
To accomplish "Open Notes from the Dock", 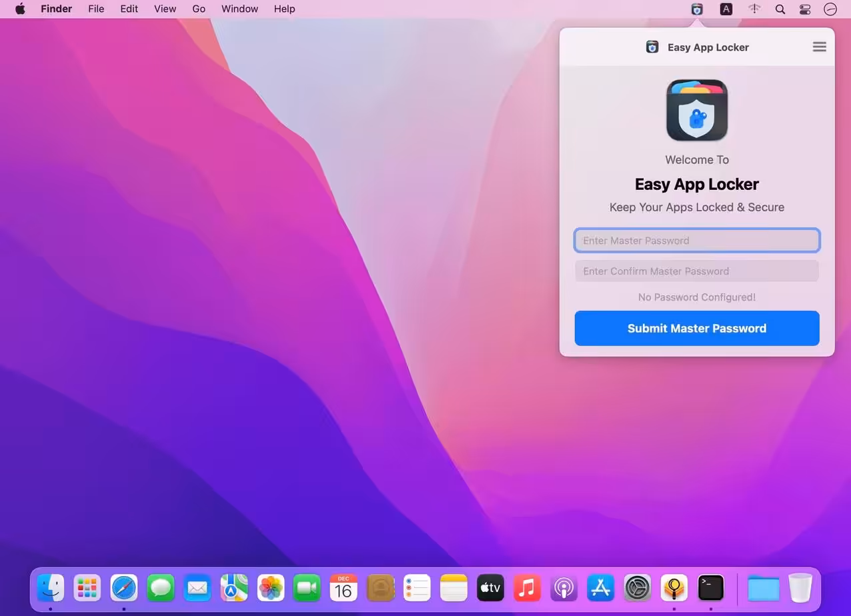I will pyautogui.click(x=454, y=588).
